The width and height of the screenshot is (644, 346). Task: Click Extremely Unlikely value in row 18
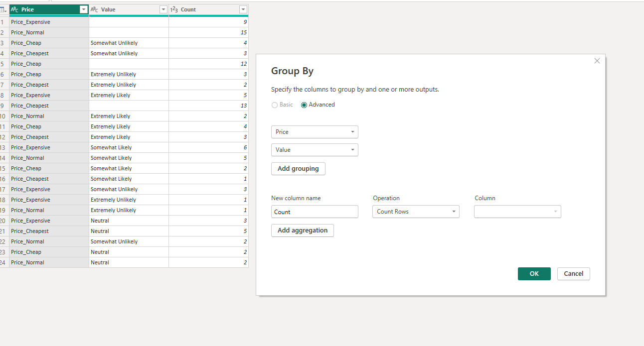point(129,200)
